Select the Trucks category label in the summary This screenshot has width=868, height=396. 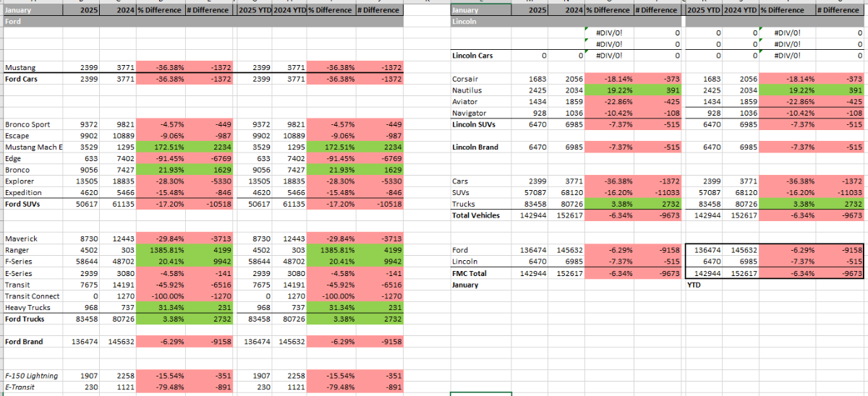(464, 205)
